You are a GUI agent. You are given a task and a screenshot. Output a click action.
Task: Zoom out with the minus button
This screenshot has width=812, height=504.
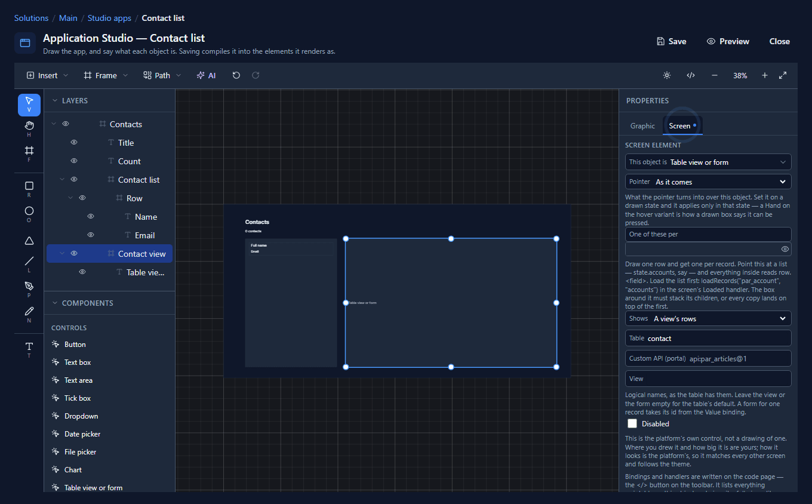click(x=715, y=75)
